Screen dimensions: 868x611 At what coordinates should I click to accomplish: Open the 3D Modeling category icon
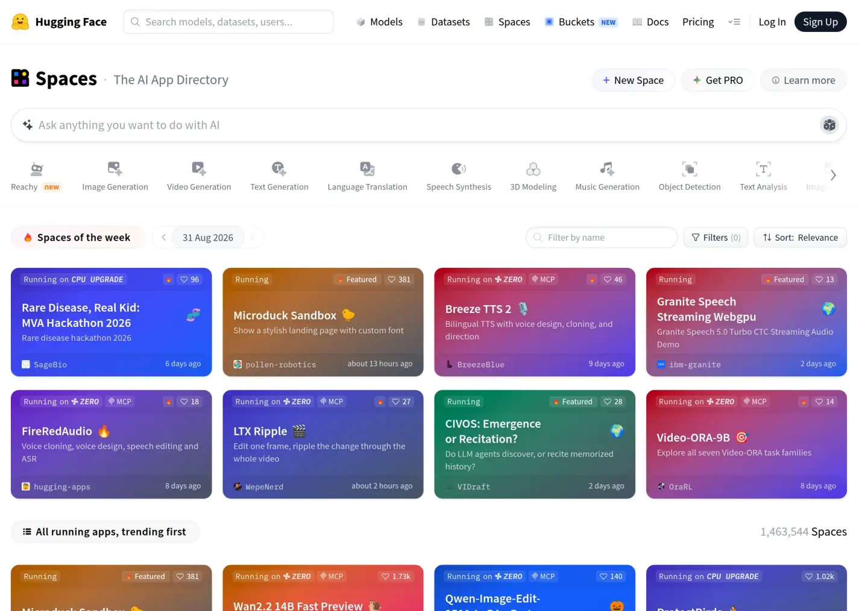(533, 168)
